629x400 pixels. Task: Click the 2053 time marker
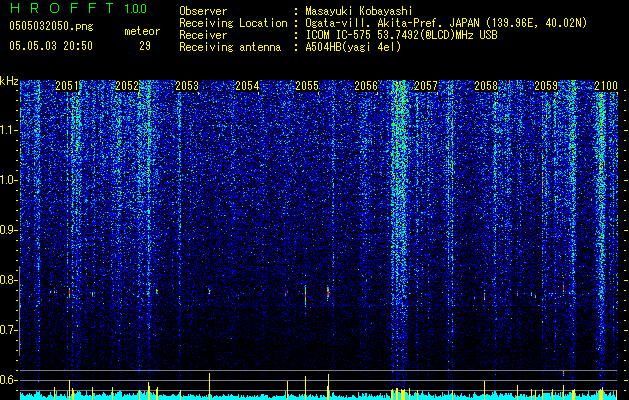tap(187, 86)
